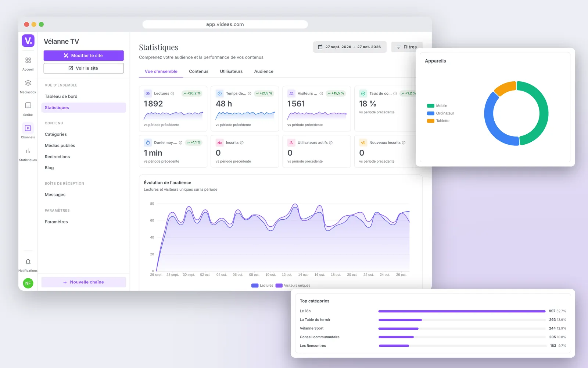Click the eye icon on Lectures card
The image size is (588, 368).
pyautogui.click(x=148, y=93)
